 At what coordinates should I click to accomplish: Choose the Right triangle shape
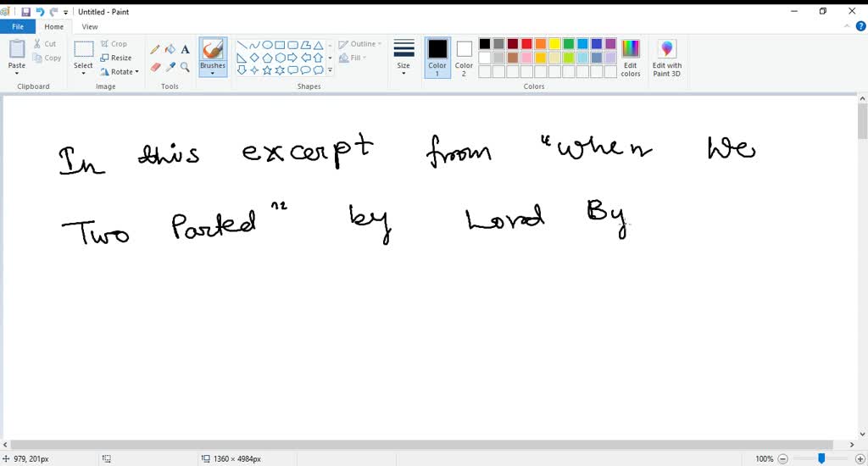[242, 58]
